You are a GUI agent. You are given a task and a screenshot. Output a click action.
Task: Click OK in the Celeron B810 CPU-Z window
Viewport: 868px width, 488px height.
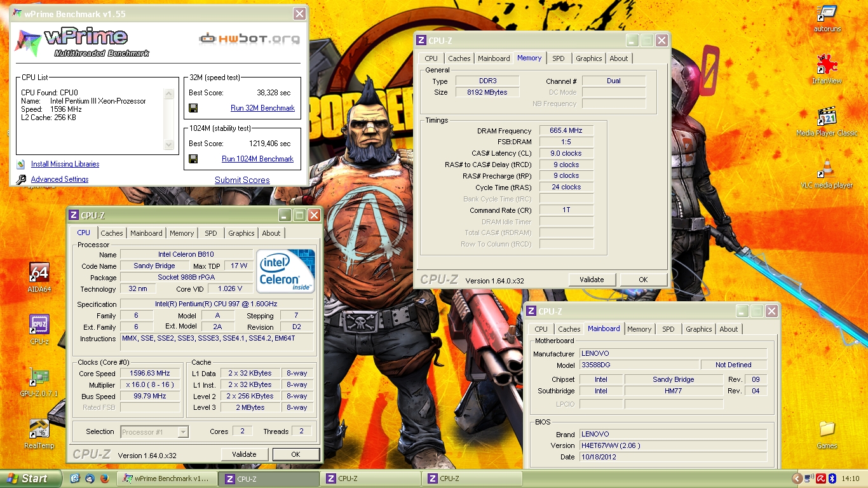[295, 454]
